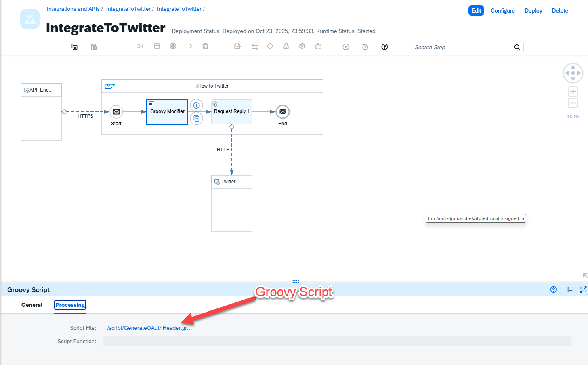
Task: Switch to the General tab
Action: coord(32,305)
